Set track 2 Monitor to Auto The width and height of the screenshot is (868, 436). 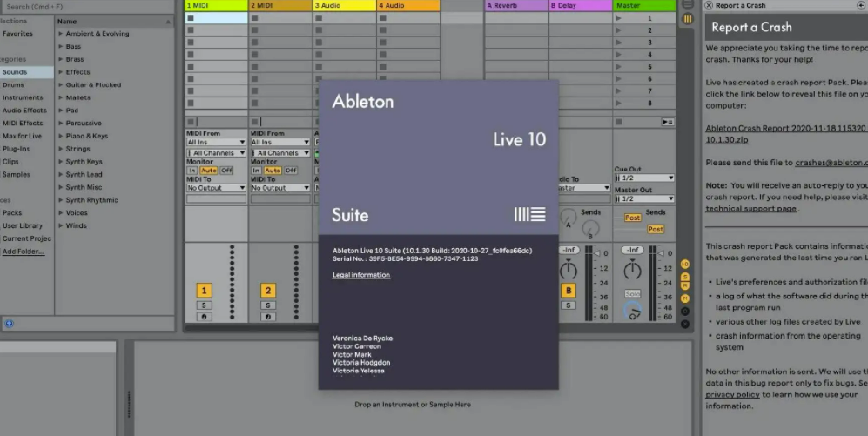pos(273,171)
